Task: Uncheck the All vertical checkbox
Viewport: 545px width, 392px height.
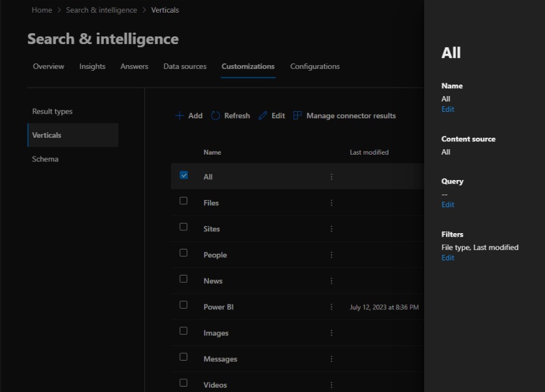Action: 184,175
